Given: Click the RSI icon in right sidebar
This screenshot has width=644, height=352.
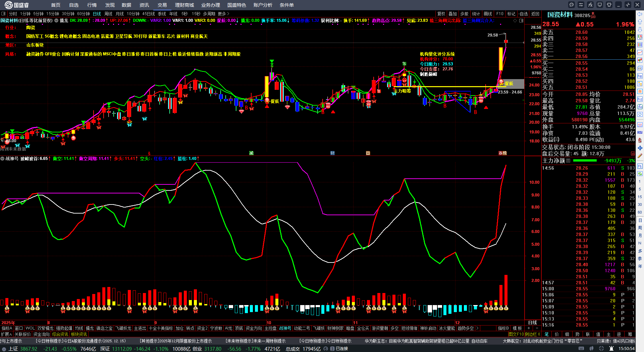Looking at the screenshot, I should pyautogui.click(x=640, y=132).
